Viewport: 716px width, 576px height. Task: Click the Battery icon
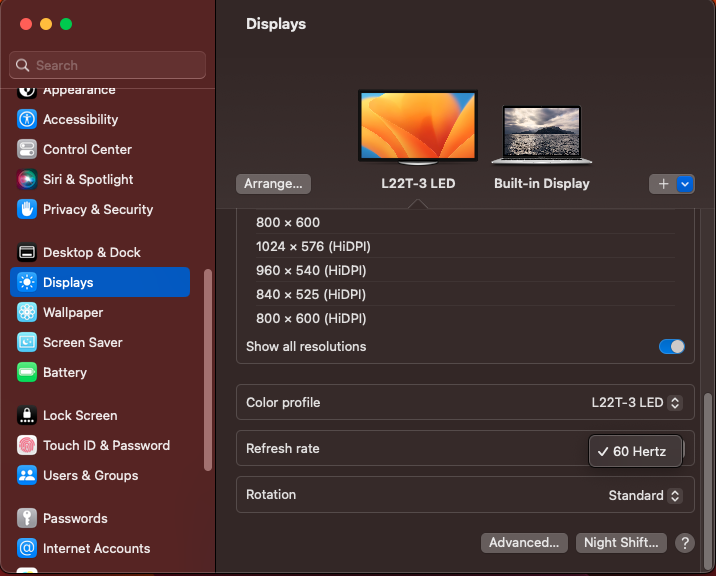coord(27,372)
